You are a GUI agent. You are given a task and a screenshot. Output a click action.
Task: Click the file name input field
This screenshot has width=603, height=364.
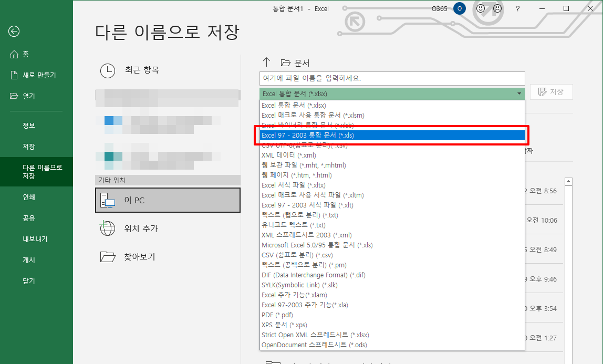(392, 78)
